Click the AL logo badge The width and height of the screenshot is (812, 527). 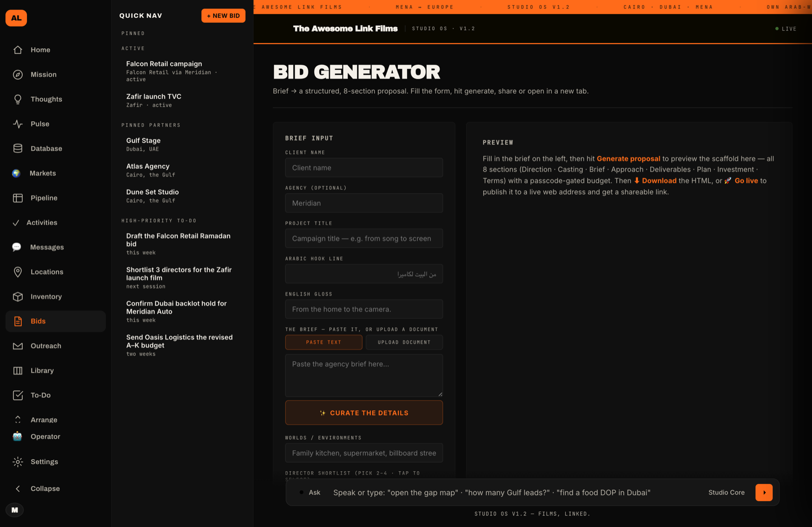tap(16, 18)
